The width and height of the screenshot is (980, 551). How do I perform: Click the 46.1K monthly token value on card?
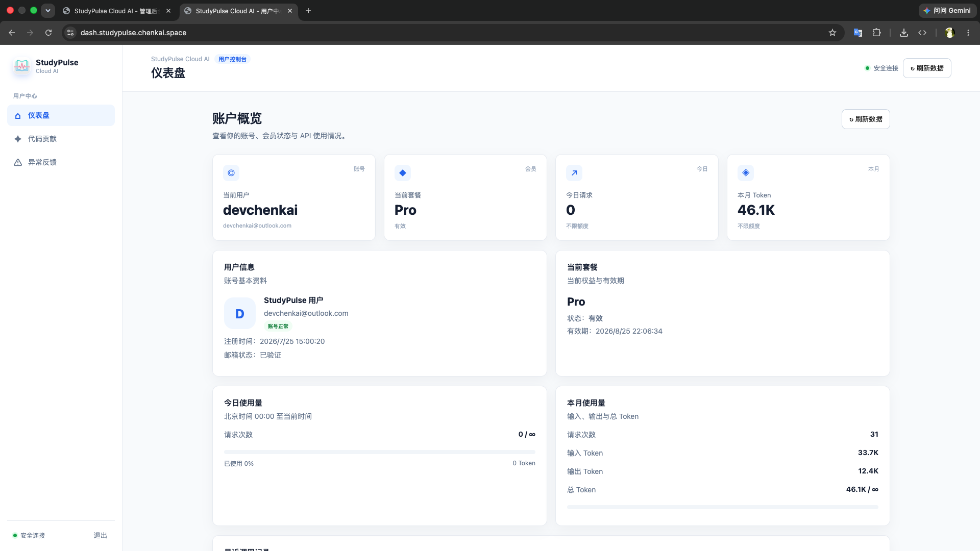click(x=756, y=210)
